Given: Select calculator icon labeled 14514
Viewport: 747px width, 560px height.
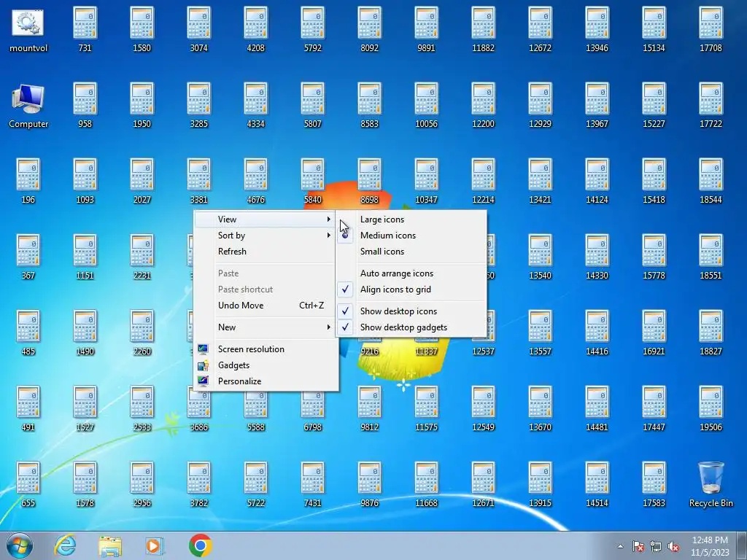Looking at the screenshot, I should 597,485.
